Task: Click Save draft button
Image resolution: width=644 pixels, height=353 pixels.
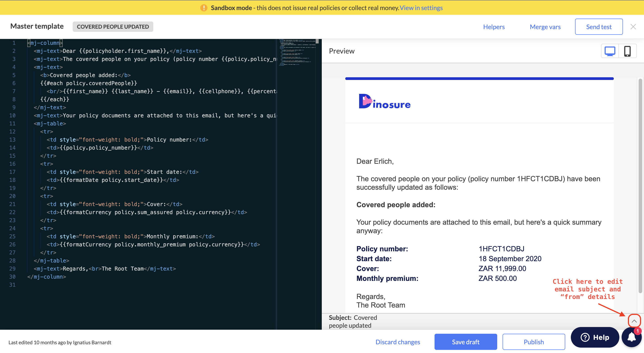Action: coord(465,342)
